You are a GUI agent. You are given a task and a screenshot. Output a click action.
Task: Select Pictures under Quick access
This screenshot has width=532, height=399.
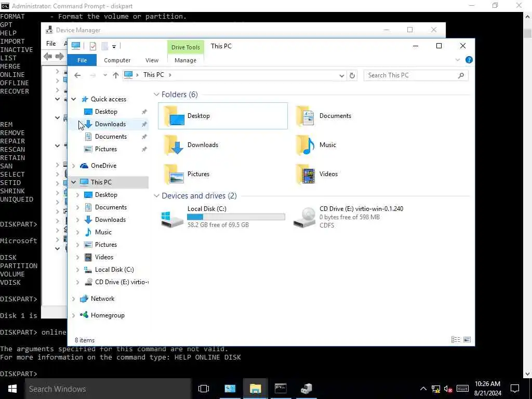click(106, 149)
